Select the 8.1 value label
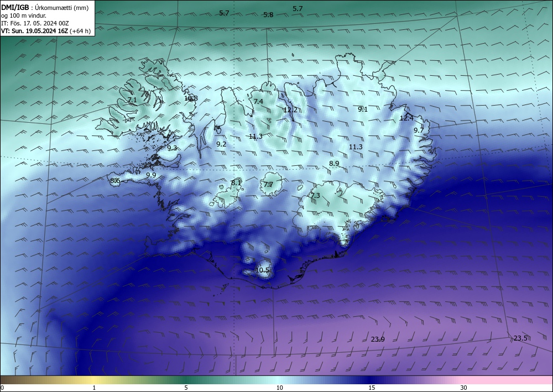Viewport: 553px width, 392px height. [236, 183]
